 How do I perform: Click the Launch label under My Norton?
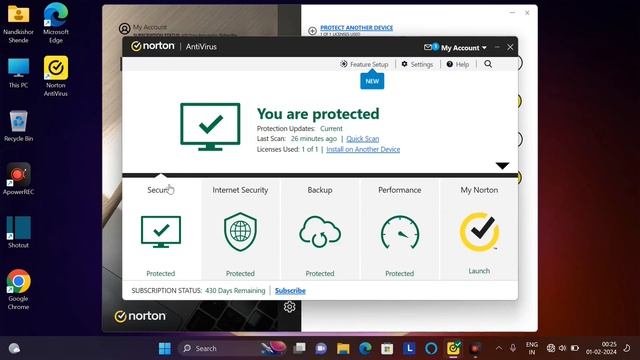[479, 271]
